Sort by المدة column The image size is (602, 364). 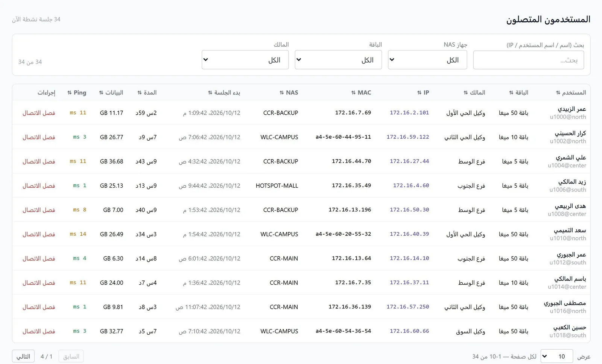147,93
